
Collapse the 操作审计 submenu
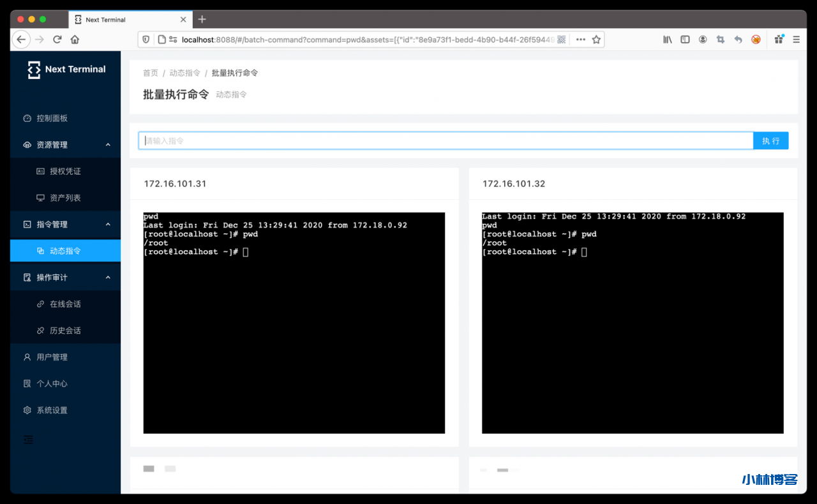pos(108,278)
